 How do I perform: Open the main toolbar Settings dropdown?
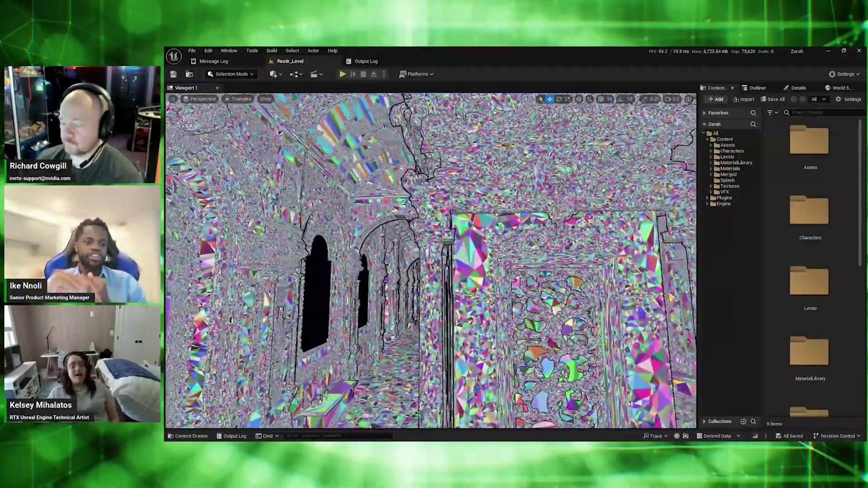(x=844, y=74)
